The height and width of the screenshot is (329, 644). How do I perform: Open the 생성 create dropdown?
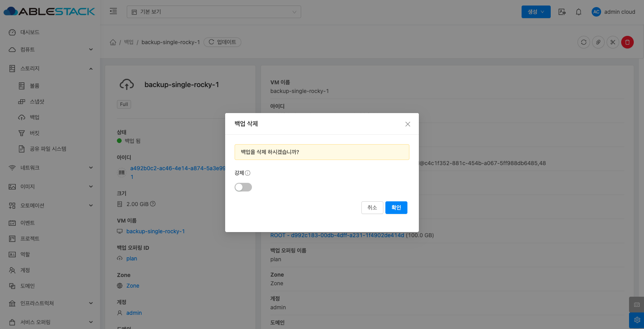(536, 12)
